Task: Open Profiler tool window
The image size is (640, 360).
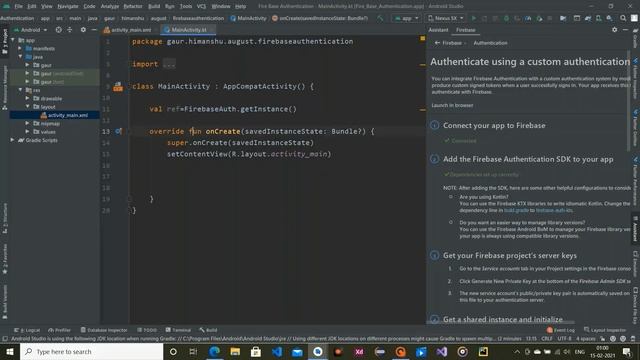Action: click(x=60, y=330)
